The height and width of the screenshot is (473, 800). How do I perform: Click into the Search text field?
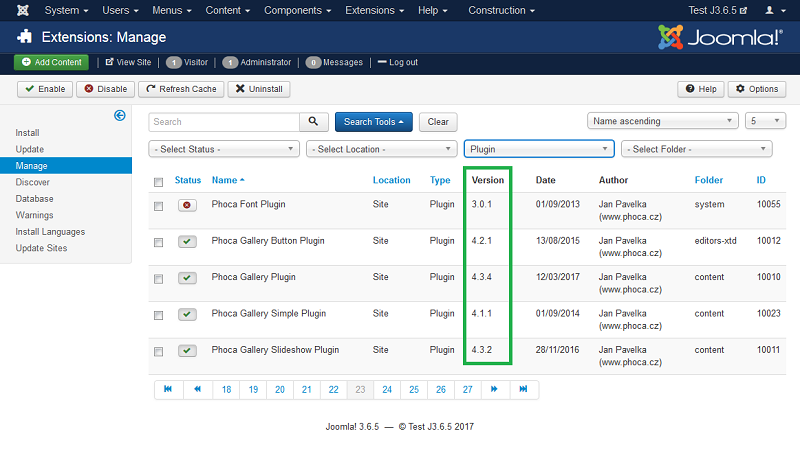tap(224, 122)
